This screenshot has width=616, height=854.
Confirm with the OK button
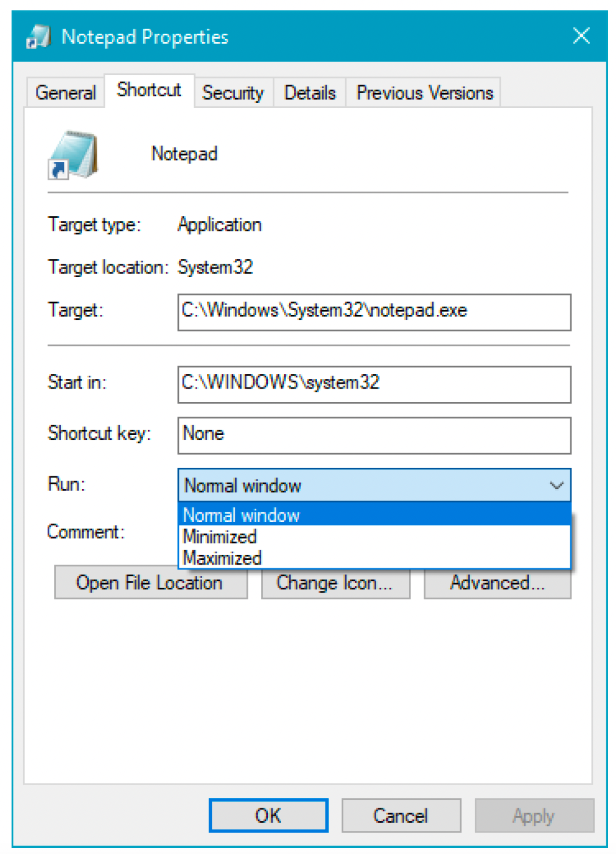(268, 815)
